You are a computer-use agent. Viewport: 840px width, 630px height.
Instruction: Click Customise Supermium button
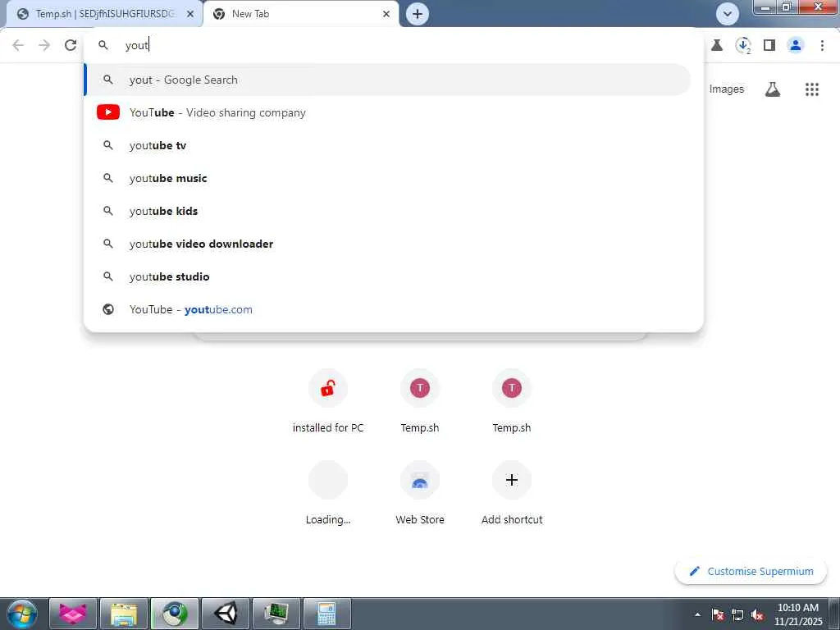751,571
